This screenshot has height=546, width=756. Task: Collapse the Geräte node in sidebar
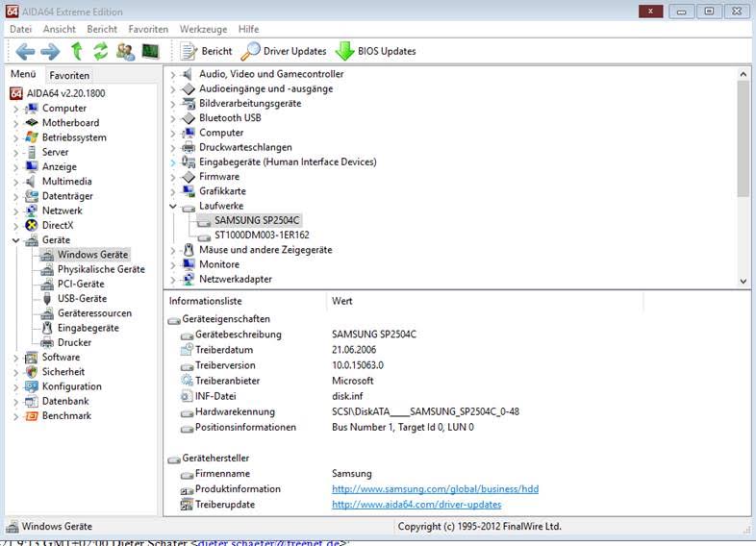coord(15,240)
